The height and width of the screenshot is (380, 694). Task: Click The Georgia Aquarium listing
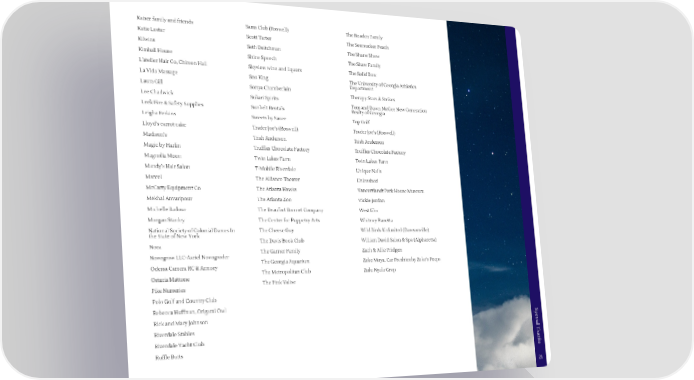coord(285,261)
